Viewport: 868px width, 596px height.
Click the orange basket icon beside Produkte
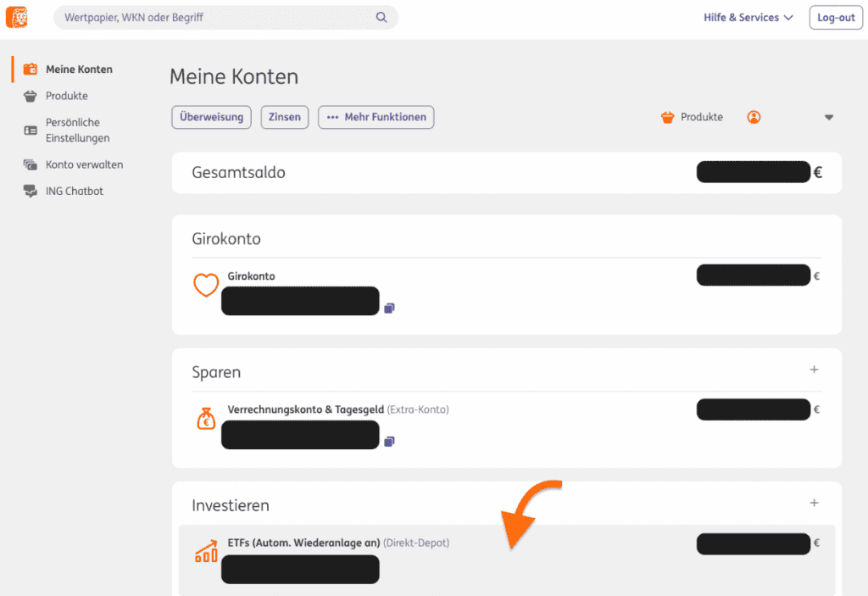click(668, 117)
